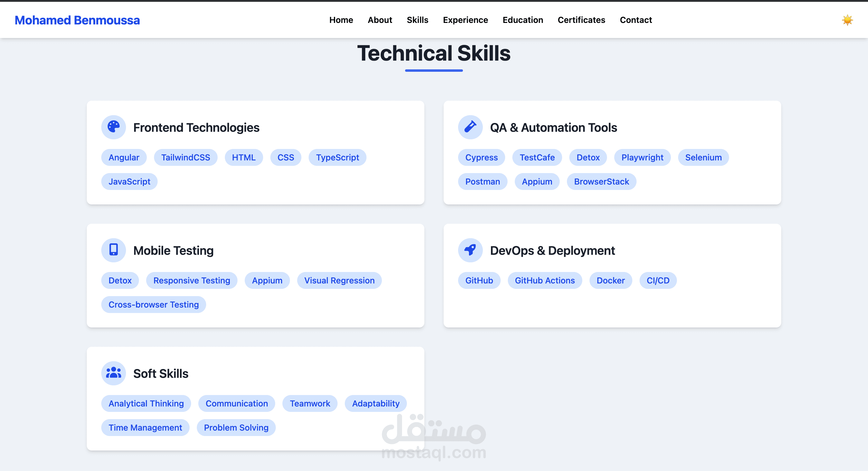This screenshot has height=471, width=868.
Task: Click the people group icon beside Soft Skills
Action: [114, 373]
